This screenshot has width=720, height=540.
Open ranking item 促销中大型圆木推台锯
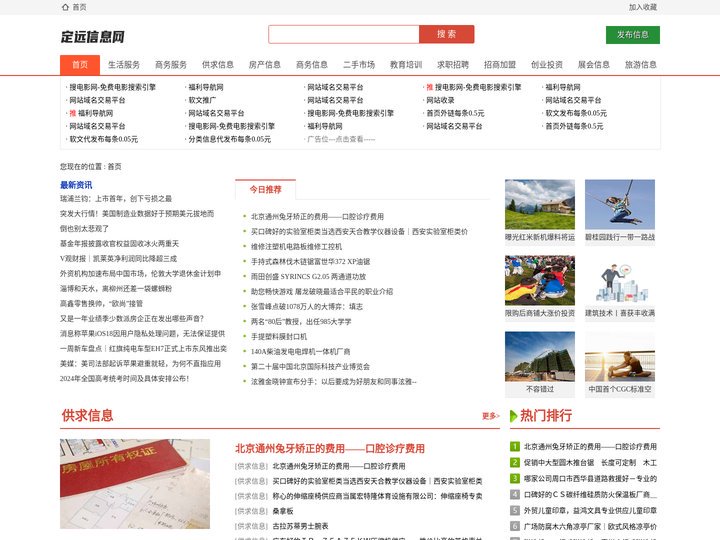[x=591, y=462]
